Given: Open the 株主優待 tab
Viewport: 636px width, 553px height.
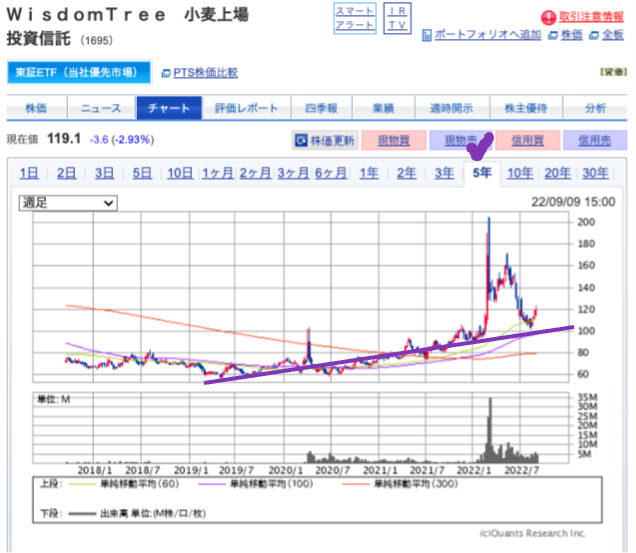Looking at the screenshot, I should [x=526, y=108].
